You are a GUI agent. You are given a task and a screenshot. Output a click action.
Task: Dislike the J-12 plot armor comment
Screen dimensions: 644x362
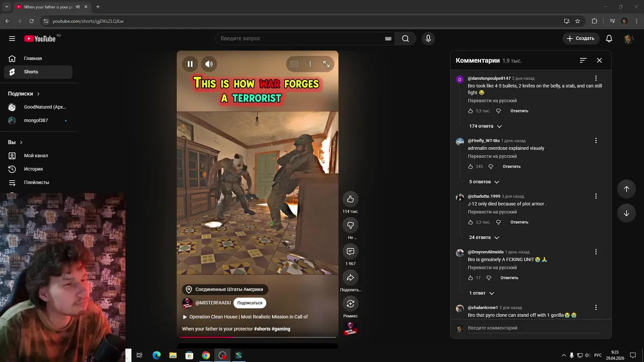coord(499,222)
